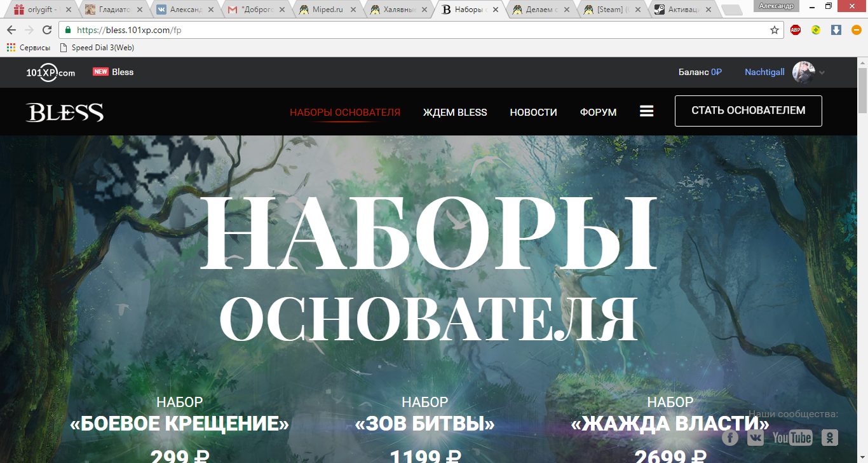
Task: Click the browser back arrow
Action: [12, 30]
